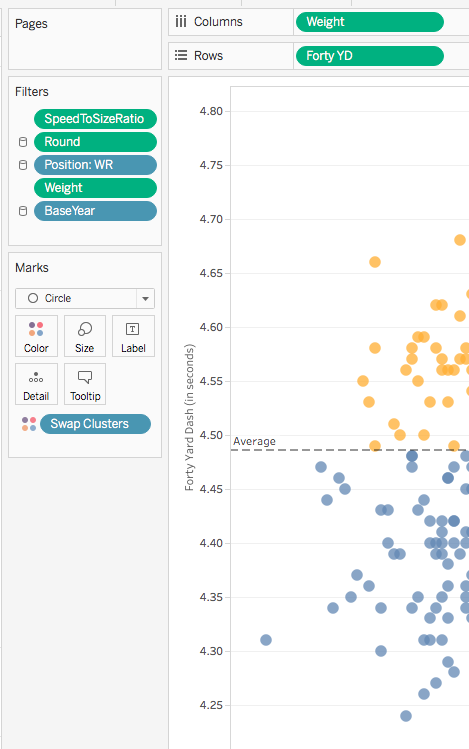469x749 pixels.
Task: Click database icon next to BaseYear filter
Action: pos(22,211)
